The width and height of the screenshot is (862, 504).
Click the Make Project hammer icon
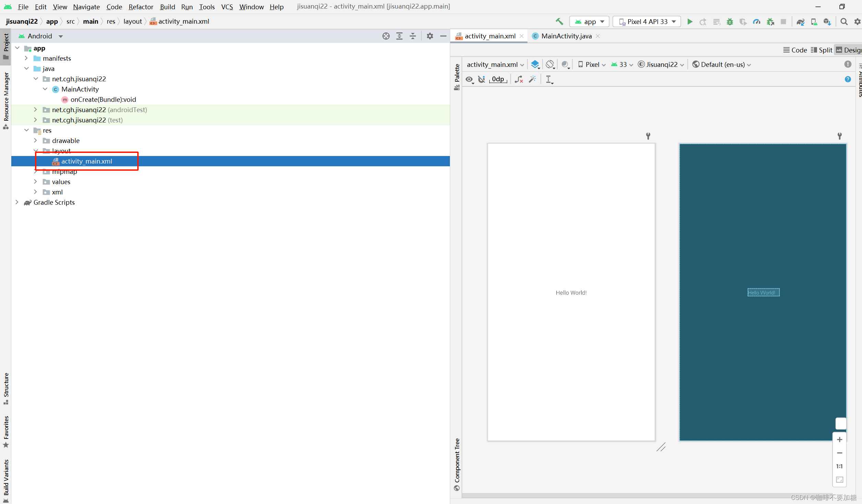tap(559, 22)
